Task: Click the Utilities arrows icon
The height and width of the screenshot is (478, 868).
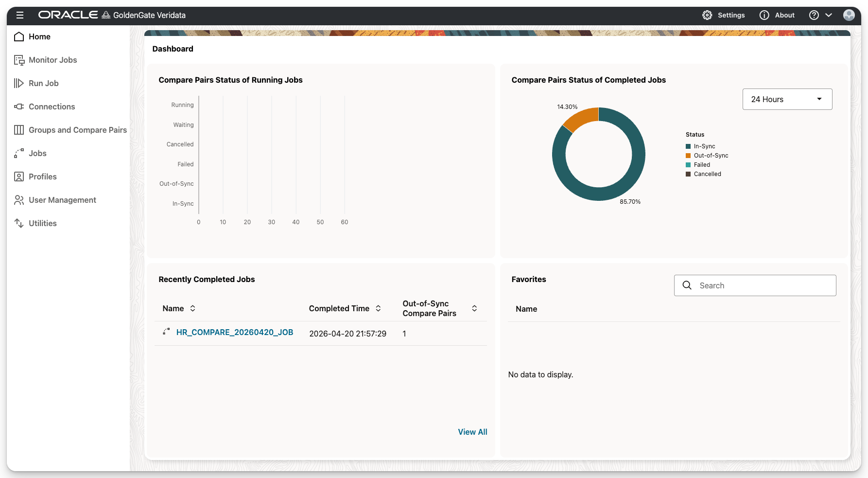Action: pos(19,224)
